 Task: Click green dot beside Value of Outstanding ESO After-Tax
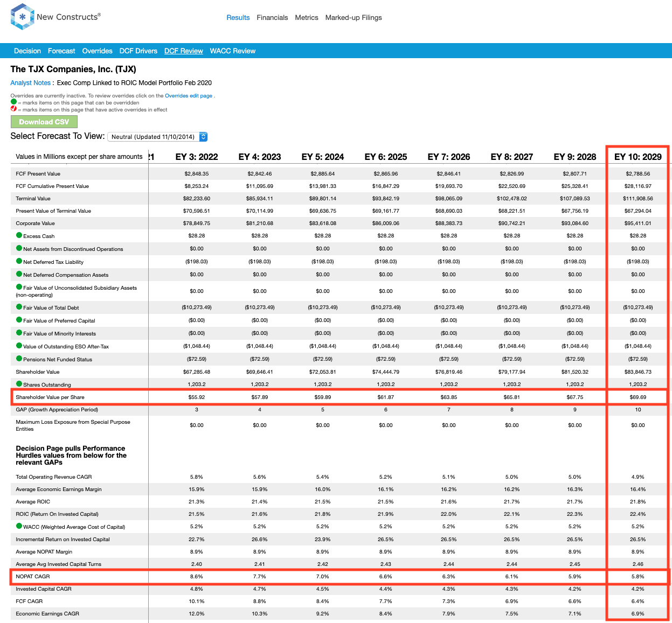point(19,346)
